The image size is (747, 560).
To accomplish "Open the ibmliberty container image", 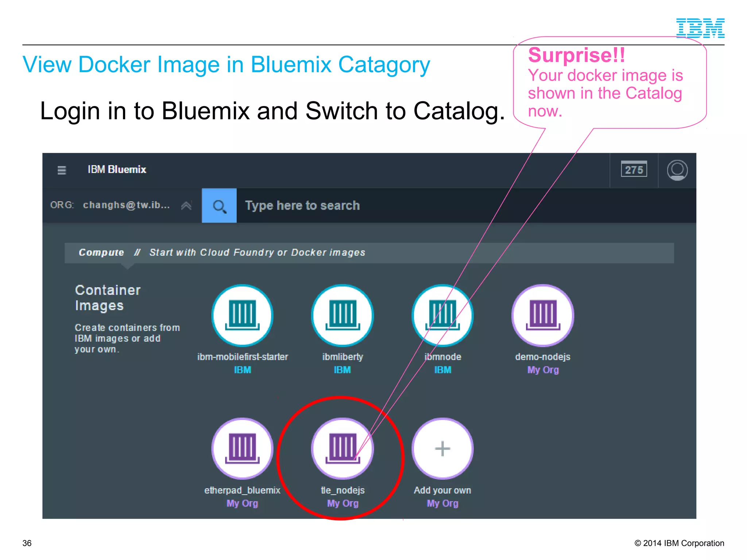I will pos(342,315).
